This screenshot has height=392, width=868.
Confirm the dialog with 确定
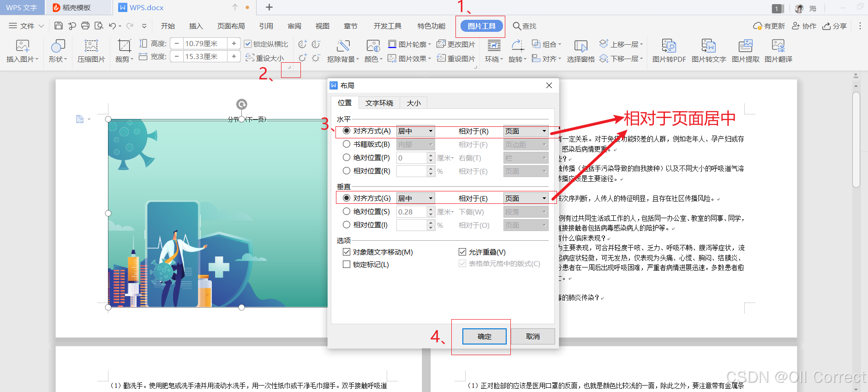pos(485,337)
